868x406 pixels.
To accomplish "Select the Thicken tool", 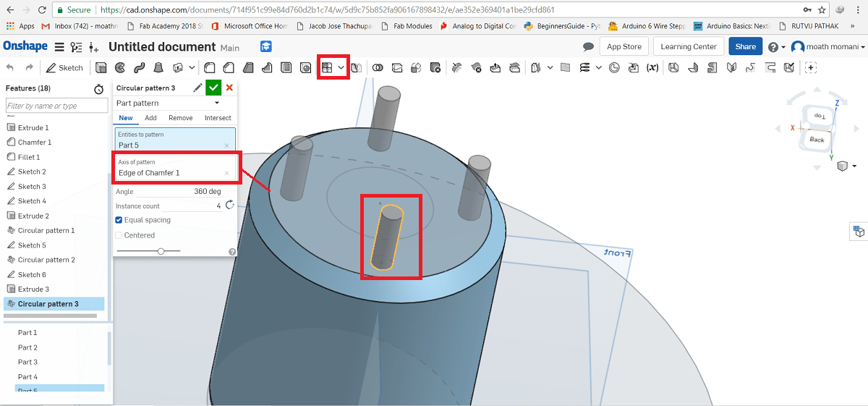I will click(x=177, y=67).
